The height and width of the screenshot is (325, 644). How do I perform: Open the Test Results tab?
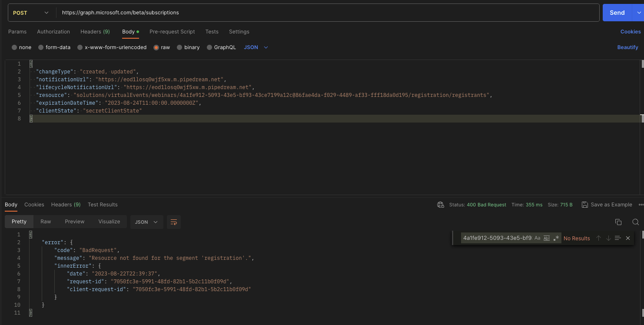[103, 205]
